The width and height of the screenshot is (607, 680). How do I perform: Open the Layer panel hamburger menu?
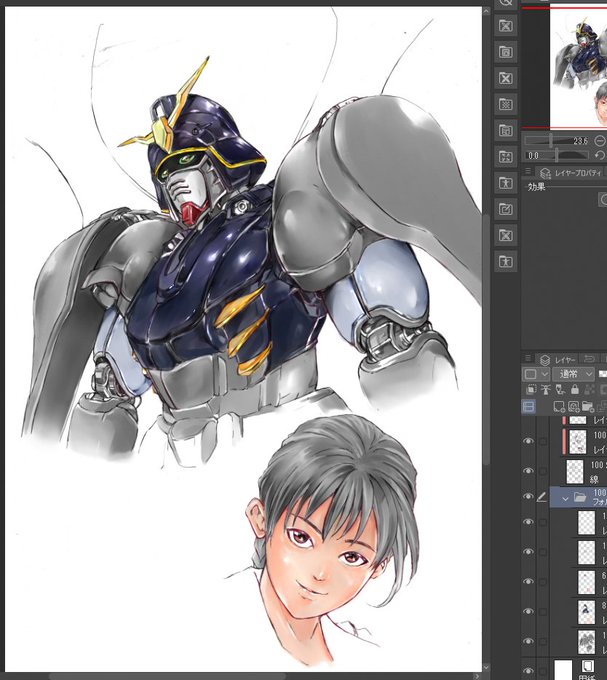(528, 358)
